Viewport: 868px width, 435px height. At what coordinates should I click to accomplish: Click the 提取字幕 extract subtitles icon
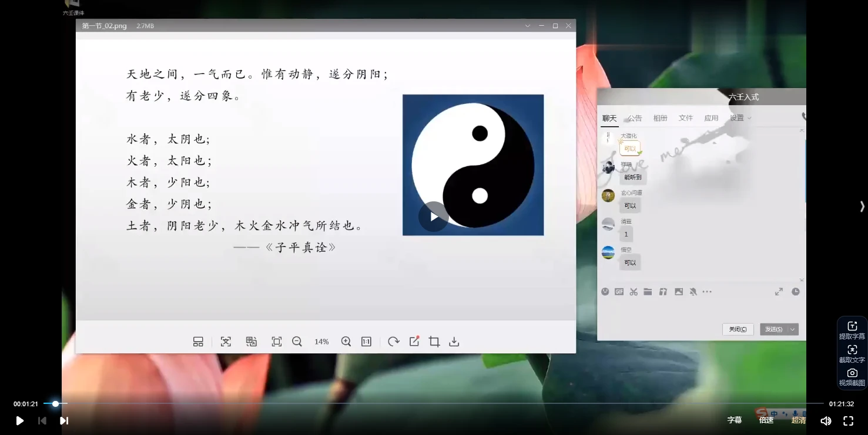[852, 330]
